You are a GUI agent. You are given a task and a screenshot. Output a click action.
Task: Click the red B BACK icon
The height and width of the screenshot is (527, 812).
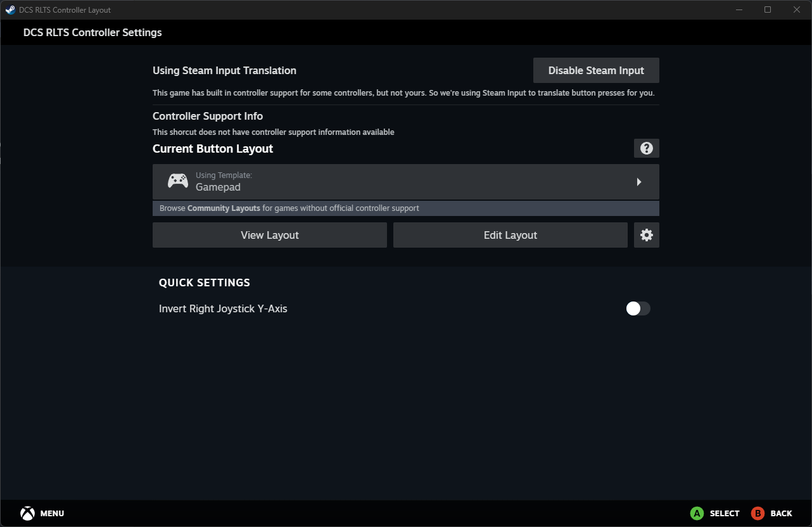point(758,513)
